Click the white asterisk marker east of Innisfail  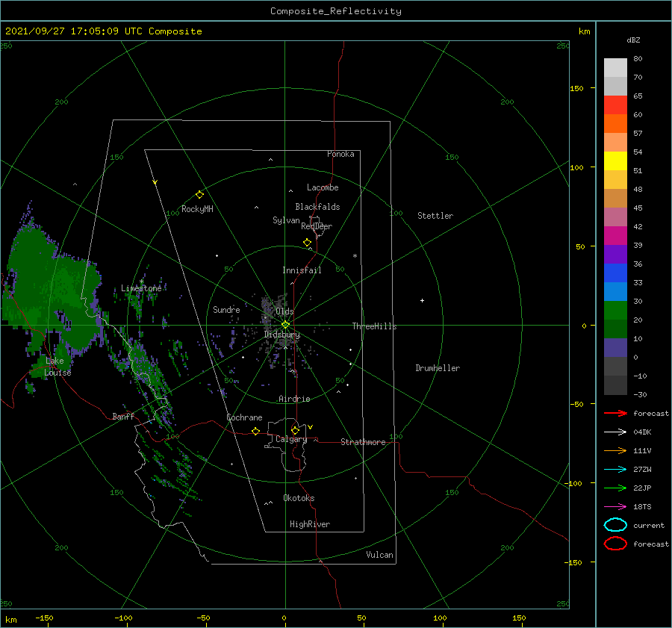pyautogui.click(x=355, y=256)
